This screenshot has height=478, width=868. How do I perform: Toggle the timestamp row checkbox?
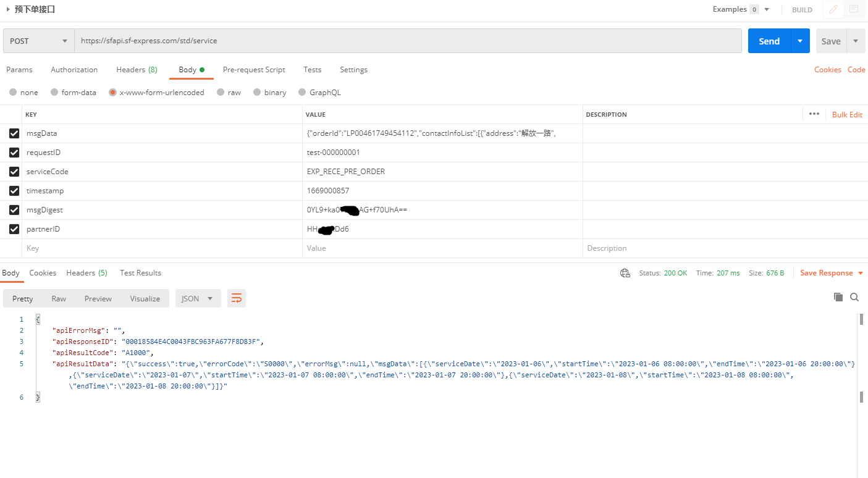(x=14, y=191)
